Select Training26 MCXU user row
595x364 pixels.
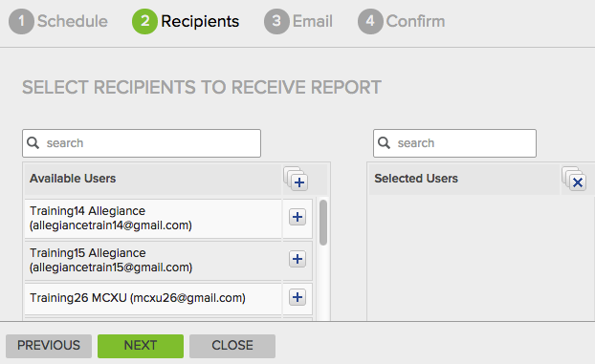(153, 298)
